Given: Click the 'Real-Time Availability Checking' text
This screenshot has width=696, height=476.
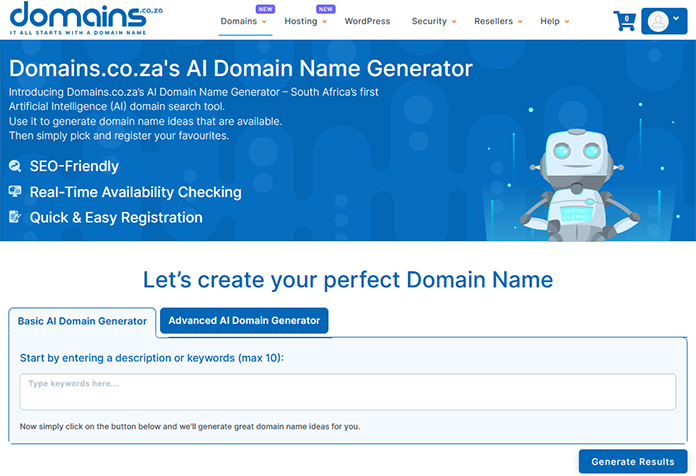Looking at the screenshot, I should tap(135, 192).
